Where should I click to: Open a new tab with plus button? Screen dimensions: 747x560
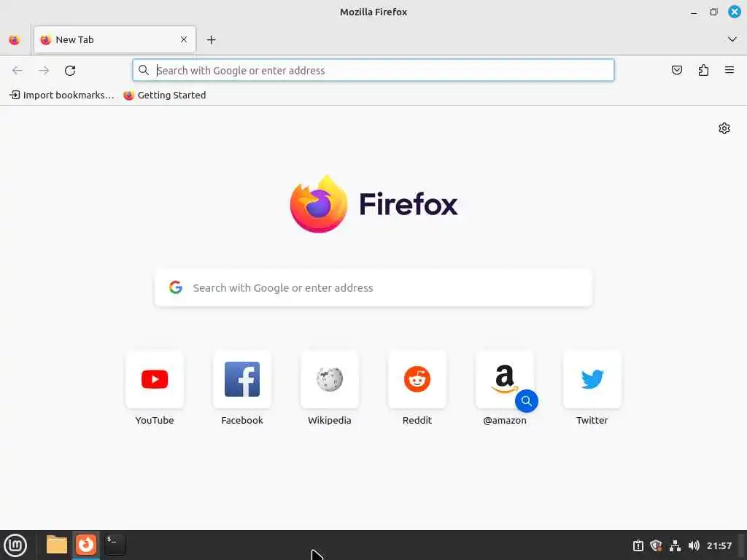(x=211, y=40)
